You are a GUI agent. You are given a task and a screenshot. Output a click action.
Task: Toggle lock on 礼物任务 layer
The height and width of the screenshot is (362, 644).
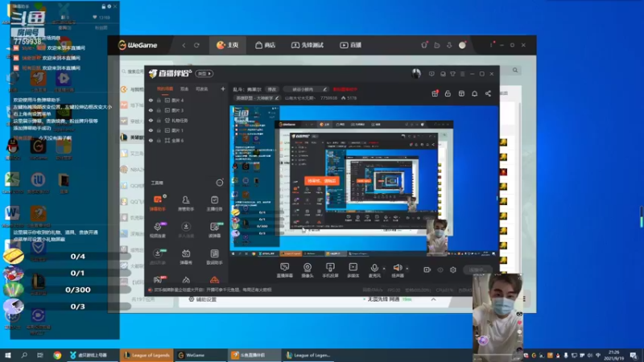159,120
